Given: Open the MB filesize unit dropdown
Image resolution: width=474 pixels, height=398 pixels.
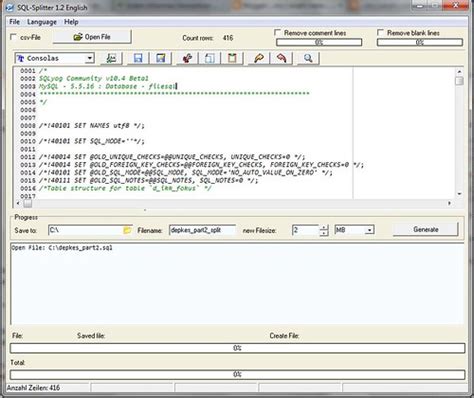Looking at the screenshot, I should point(369,230).
